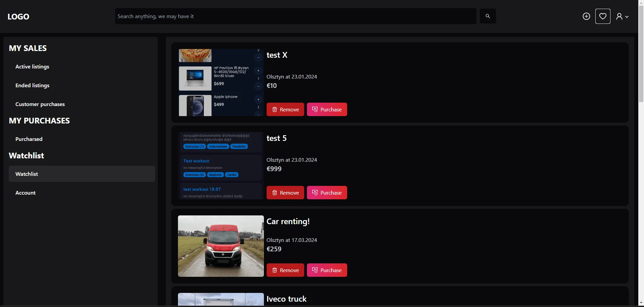This screenshot has width=644, height=307.
Task: Remove the 'test X' listing
Action: (285, 109)
